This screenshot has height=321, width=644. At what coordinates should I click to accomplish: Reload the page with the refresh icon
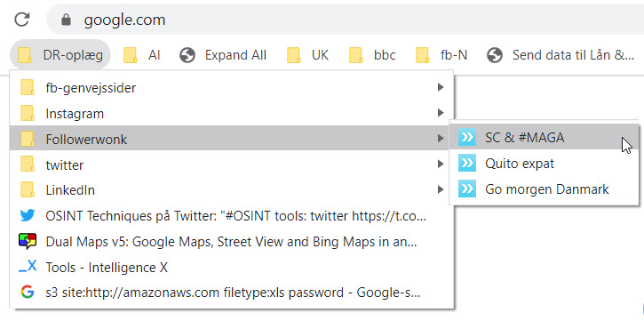tap(22, 20)
